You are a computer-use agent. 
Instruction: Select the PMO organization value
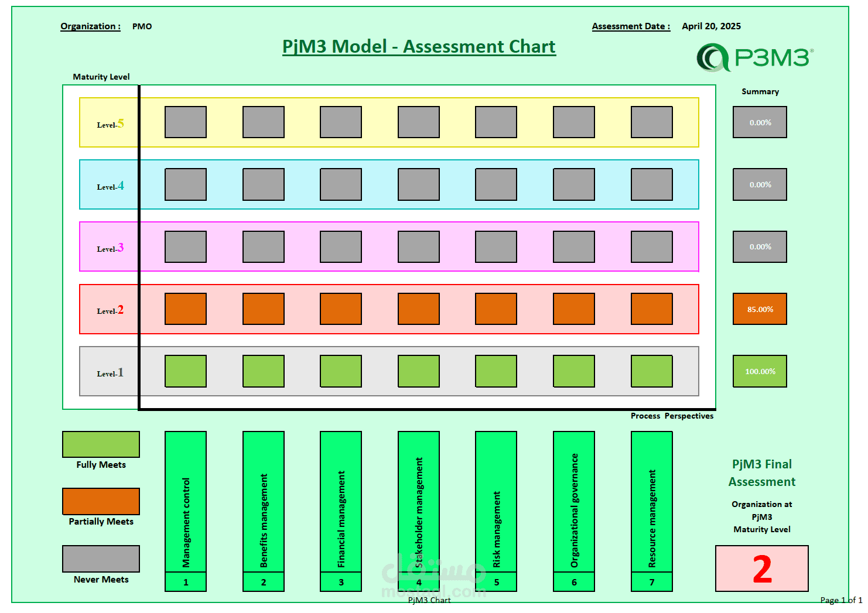142,26
